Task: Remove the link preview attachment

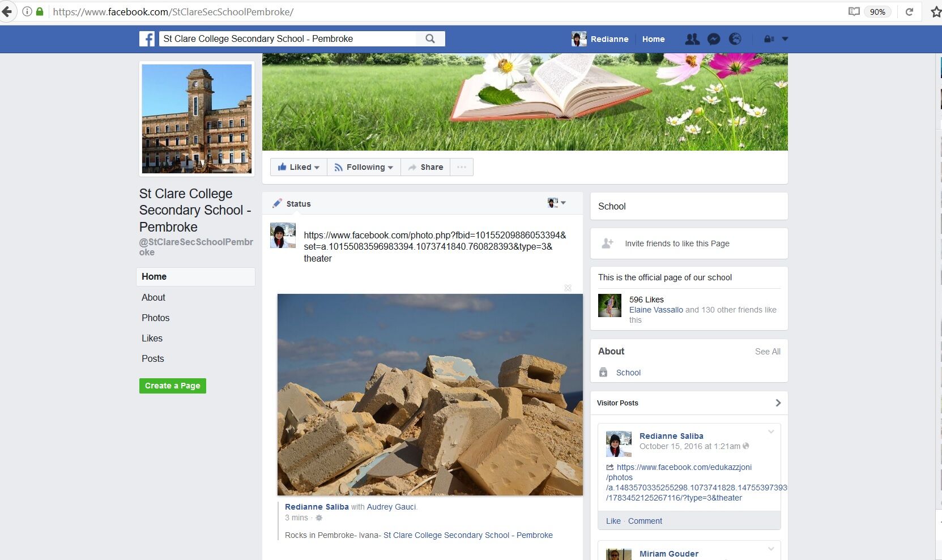Action: (x=568, y=288)
